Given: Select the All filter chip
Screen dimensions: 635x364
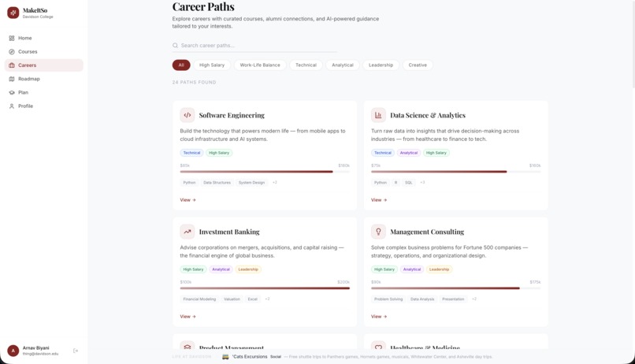Looking at the screenshot, I should coord(181,65).
